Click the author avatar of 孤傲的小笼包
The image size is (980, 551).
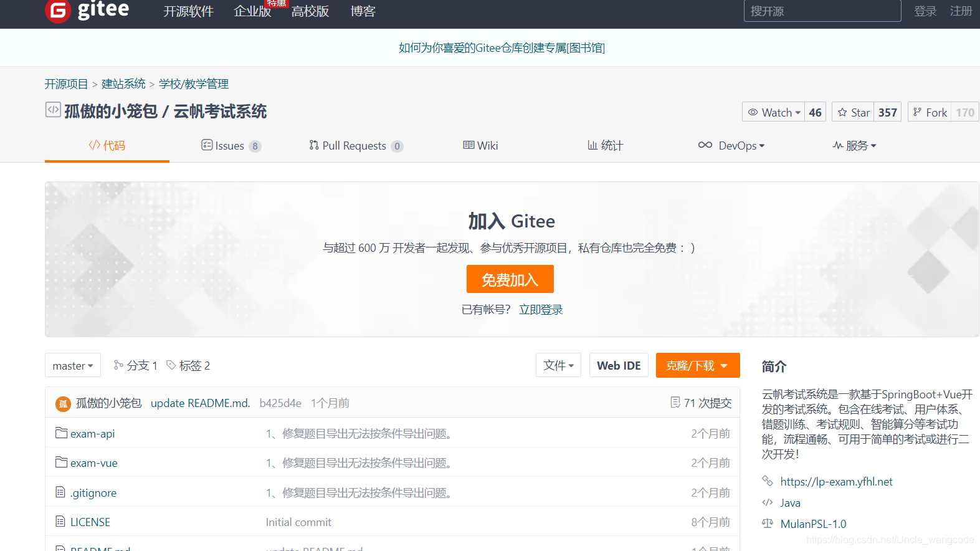tap(63, 403)
